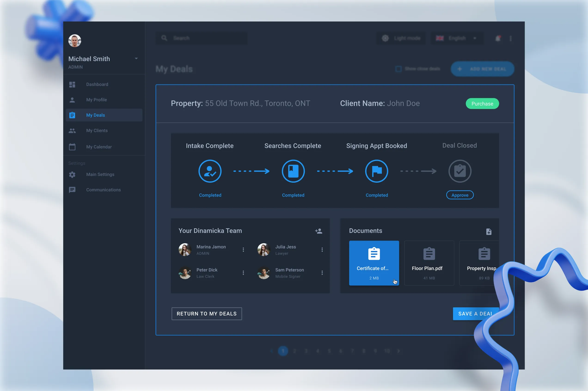Click the Intake Complete step icon
The width and height of the screenshot is (588, 391).
210,171
